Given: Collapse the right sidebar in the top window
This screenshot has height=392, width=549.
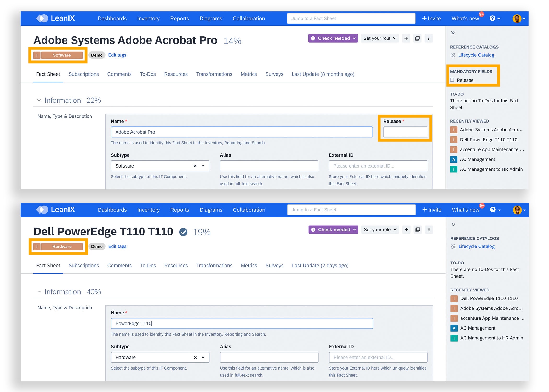Looking at the screenshot, I should pos(453,33).
